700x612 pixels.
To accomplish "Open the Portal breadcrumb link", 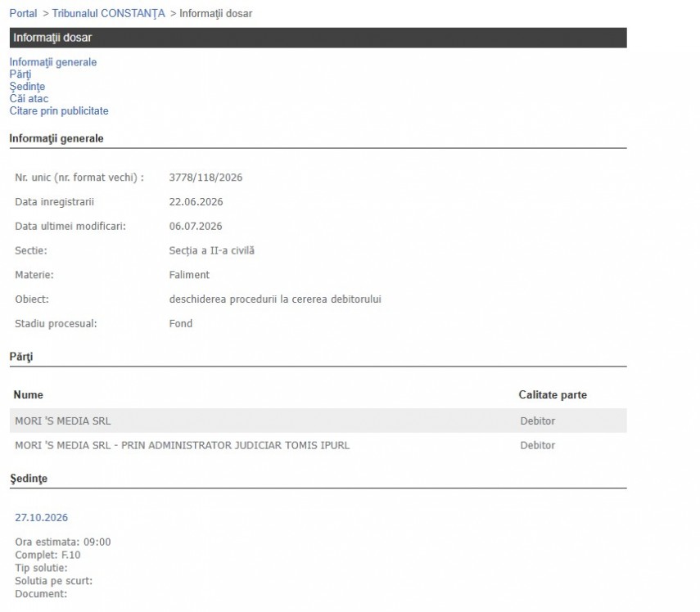I will (x=23, y=13).
